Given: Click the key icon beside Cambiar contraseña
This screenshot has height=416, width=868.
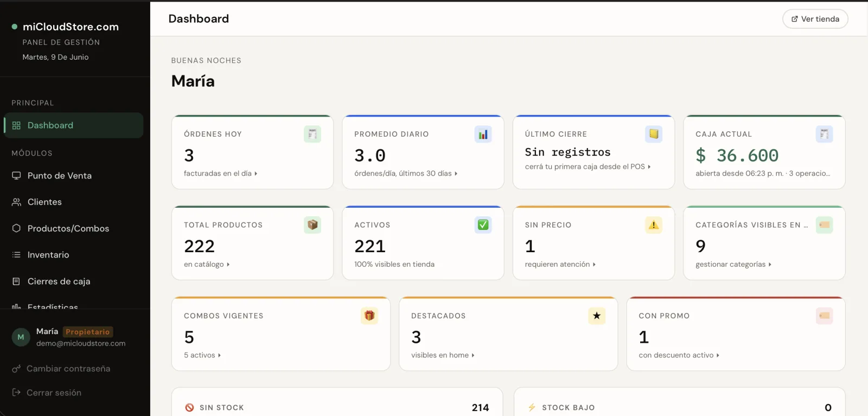Looking at the screenshot, I should pyautogui.click(x=16, y=369).
